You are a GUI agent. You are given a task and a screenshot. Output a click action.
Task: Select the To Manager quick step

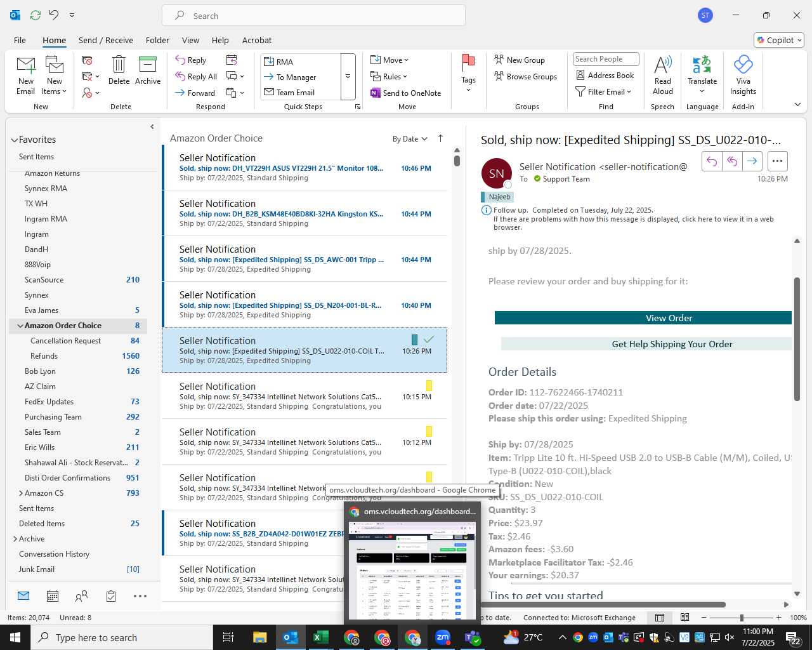coord(301,77)
